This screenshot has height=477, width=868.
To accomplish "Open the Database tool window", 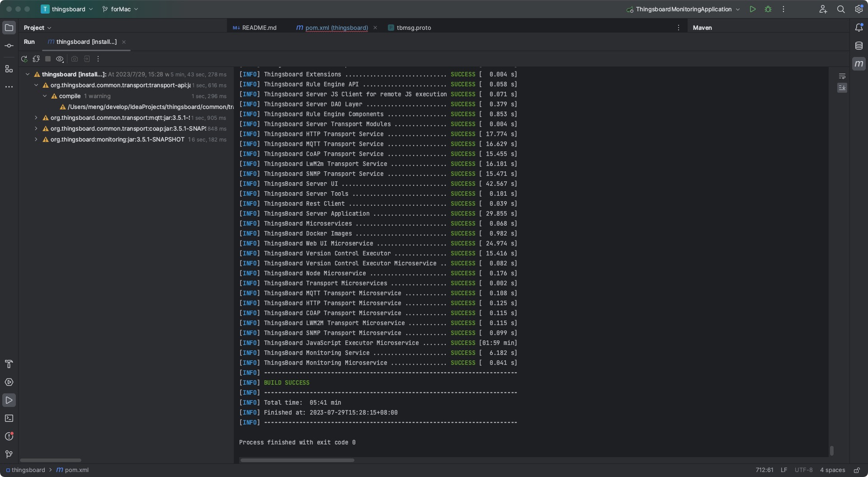I will [859, 46].
